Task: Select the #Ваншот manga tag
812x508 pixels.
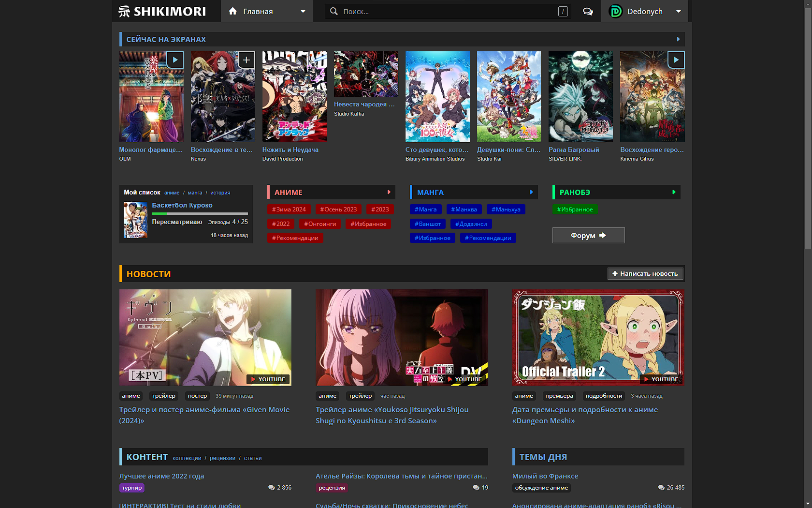Action: [428, 224]
